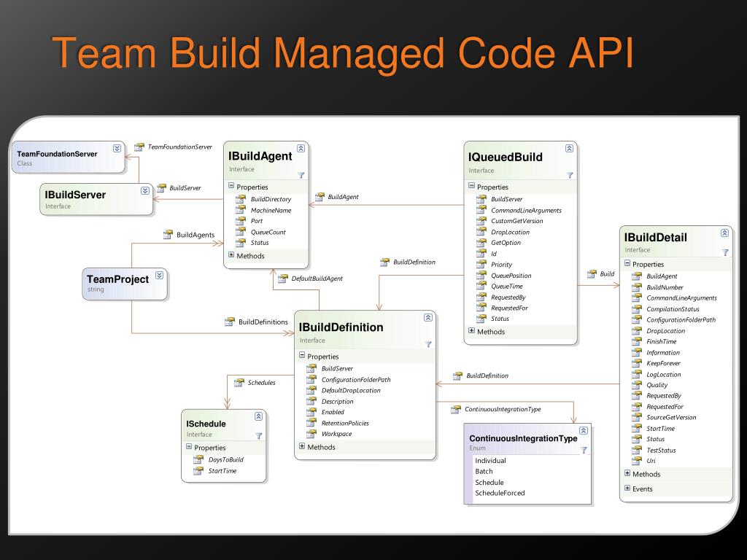Viewport: 747px width, 560px height.
Task: Click the filter icon in IQueuedBuild header
Action: (569, 175)
